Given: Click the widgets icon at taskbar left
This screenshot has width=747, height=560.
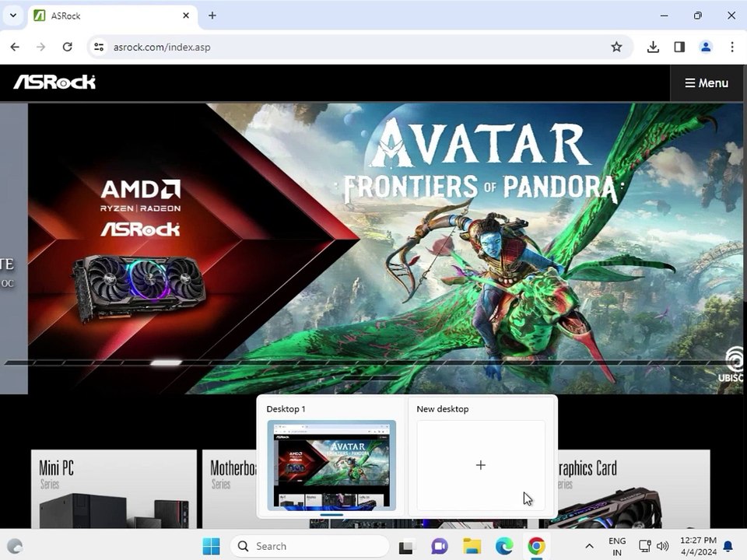Looking at the screenshot, I should pyautogui.click(x=15, y=546).
